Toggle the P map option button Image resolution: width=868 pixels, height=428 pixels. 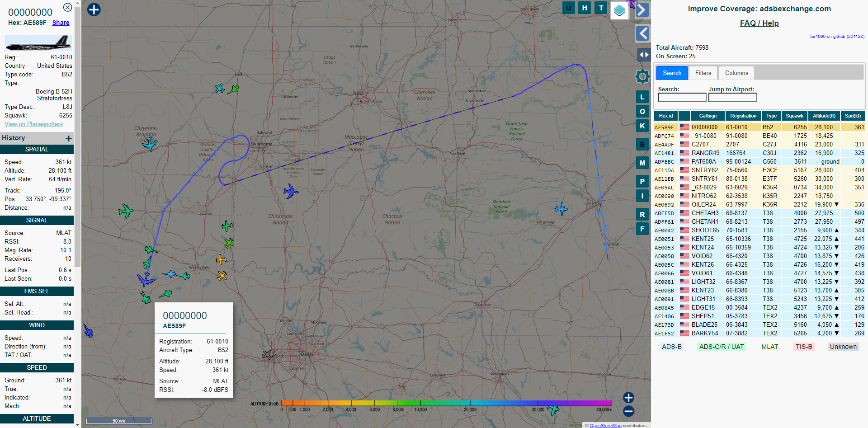pos(642,182)
